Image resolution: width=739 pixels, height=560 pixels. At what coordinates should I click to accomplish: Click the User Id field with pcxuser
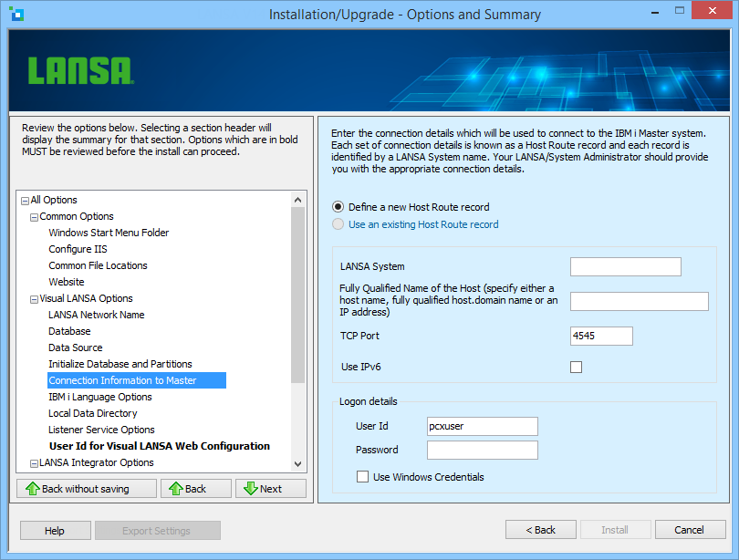(482, 426)
